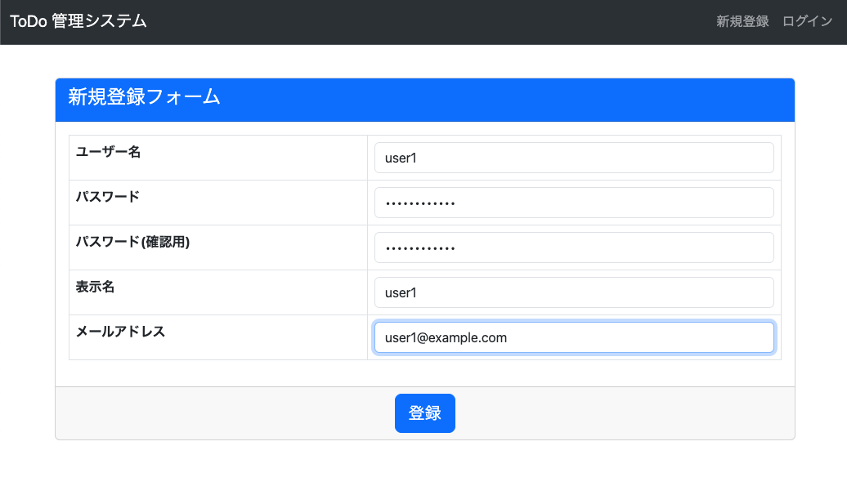Click the first パスワード input field

(574, 203)
